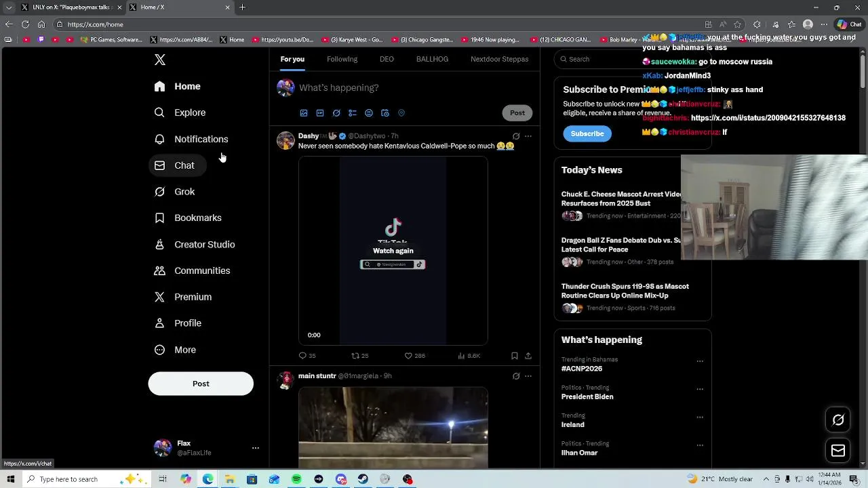Ask Grok about Dashy's post

(516, 136)
